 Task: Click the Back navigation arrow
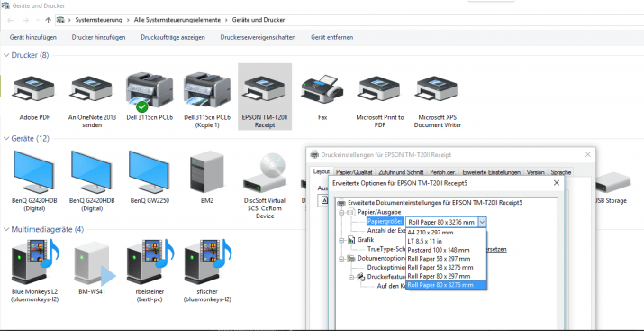click(10, 20)
